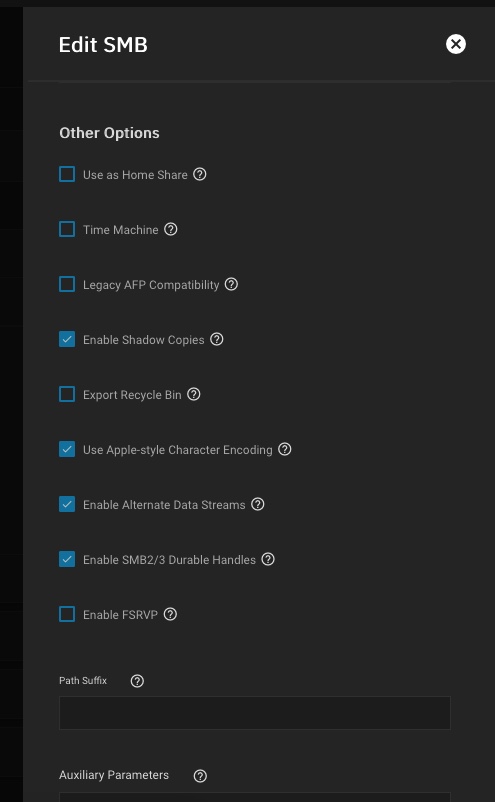Show Path Suffix help information
495x802 pixels.
[137, 681]
